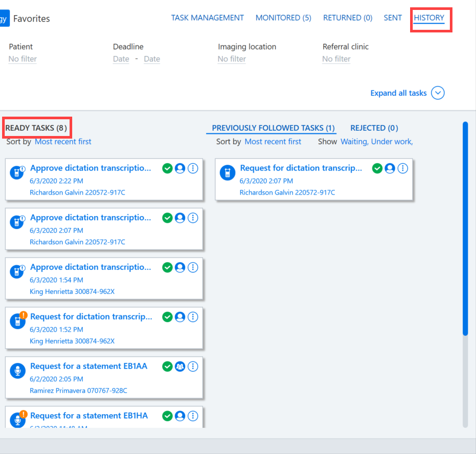
Task: Click patient King Henrietta on 1:54 PM task
Action: pos(72,292)
